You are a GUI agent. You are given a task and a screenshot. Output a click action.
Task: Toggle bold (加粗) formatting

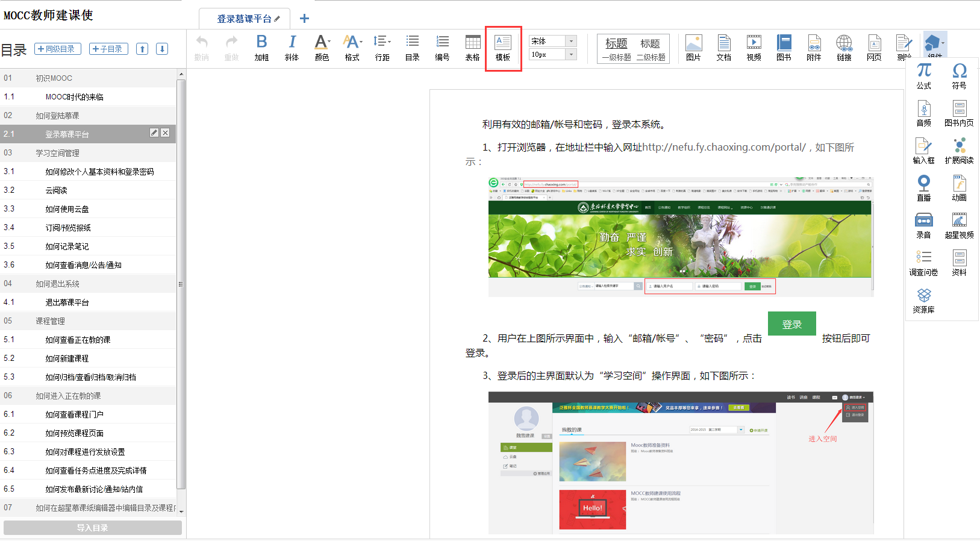pyautogui.click(x=261, y=48)
